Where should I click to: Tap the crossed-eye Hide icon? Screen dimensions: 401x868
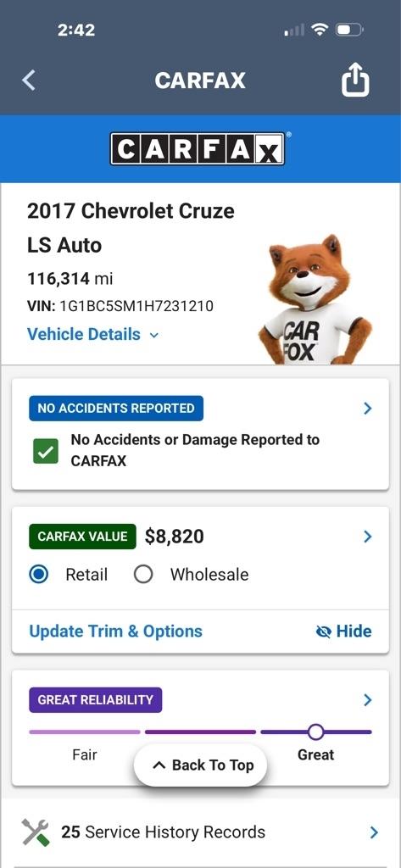tap(323, 632)
